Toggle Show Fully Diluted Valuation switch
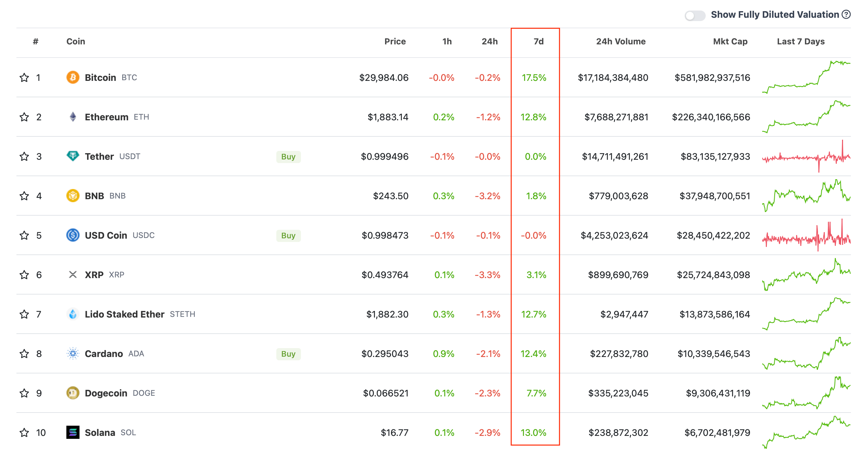 coord(695,15)
